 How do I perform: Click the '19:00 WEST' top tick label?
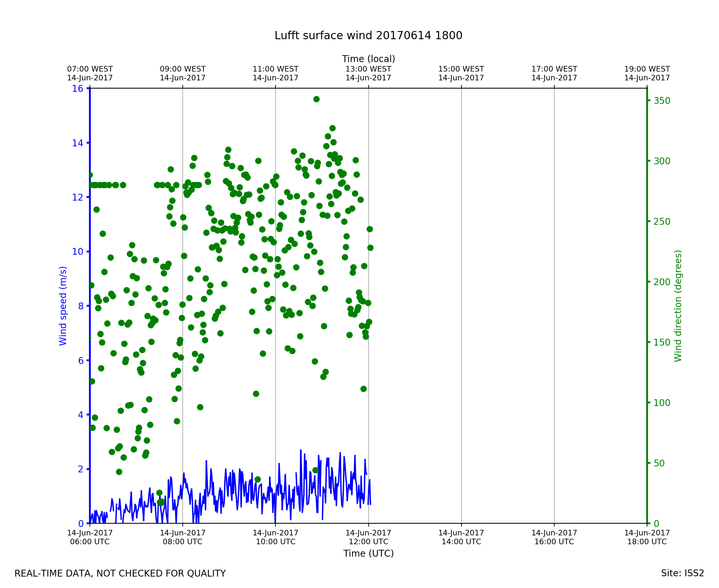(647, 69)
